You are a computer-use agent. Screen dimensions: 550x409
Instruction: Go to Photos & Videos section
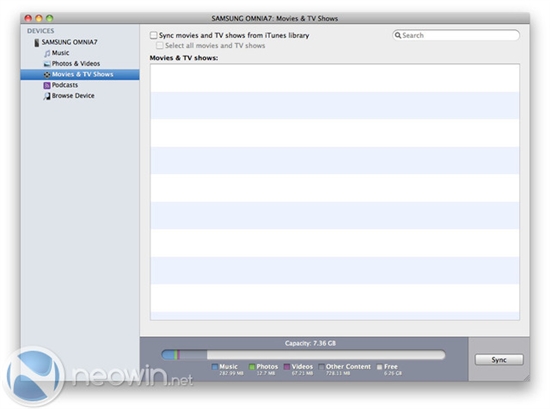(76, 63)
